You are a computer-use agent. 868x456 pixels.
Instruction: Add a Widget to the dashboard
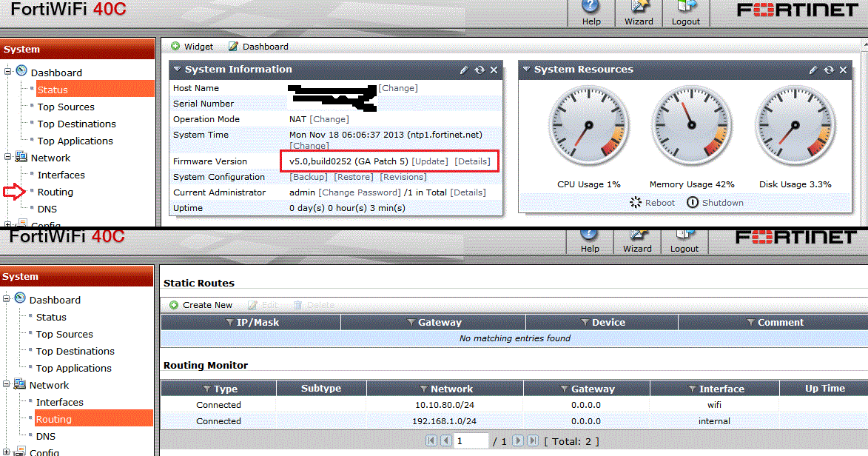click(192, 47)
